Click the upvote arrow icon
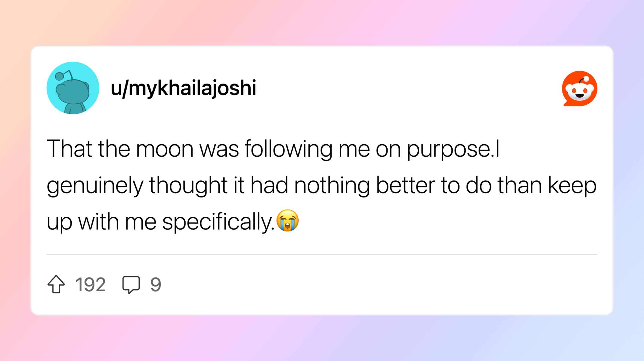 (56, 284)
